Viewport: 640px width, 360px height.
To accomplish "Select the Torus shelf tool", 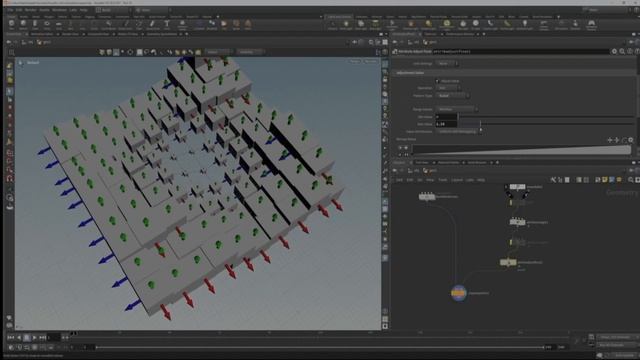I will (47, 24).
